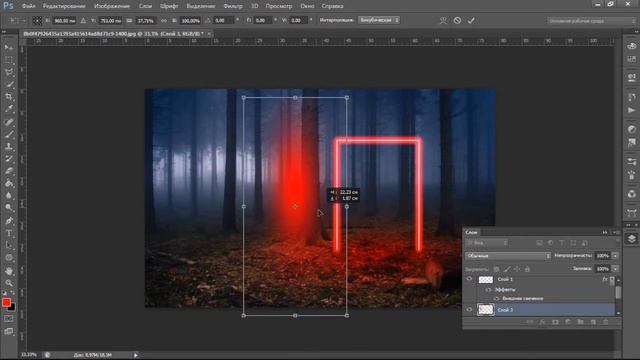Select the Healing Brush tool
Image resolution: width=640 pixels, height=360 pixels.
click(x=9, y=122)
